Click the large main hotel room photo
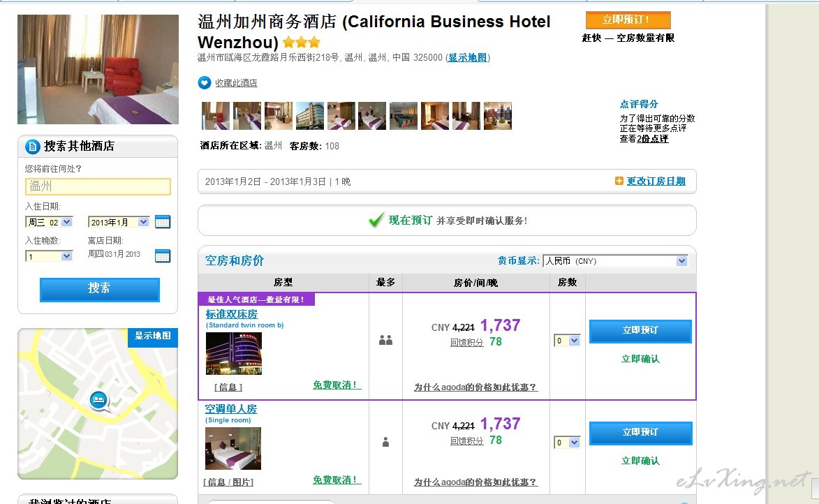This screenshot has width=819, height=504. point(98,70)
